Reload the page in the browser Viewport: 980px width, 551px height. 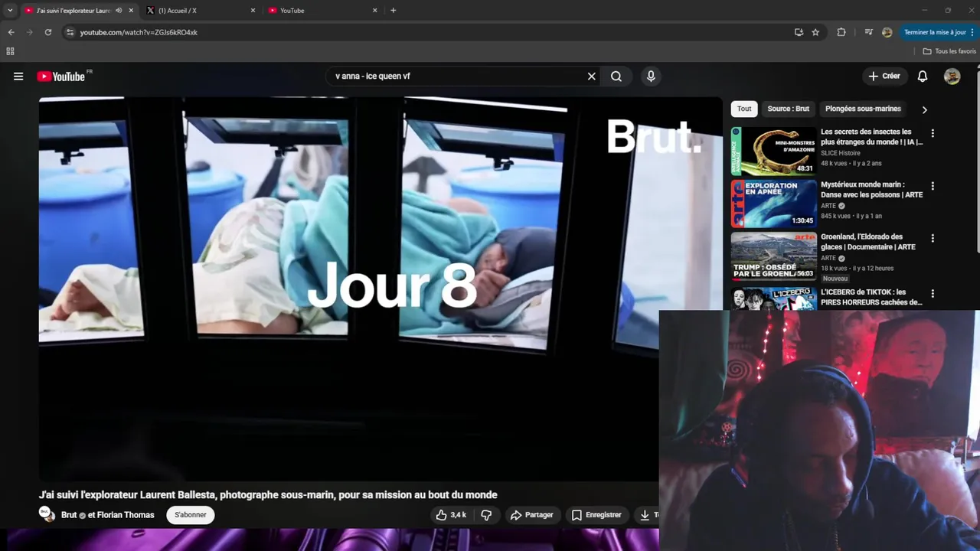[47, 32]
